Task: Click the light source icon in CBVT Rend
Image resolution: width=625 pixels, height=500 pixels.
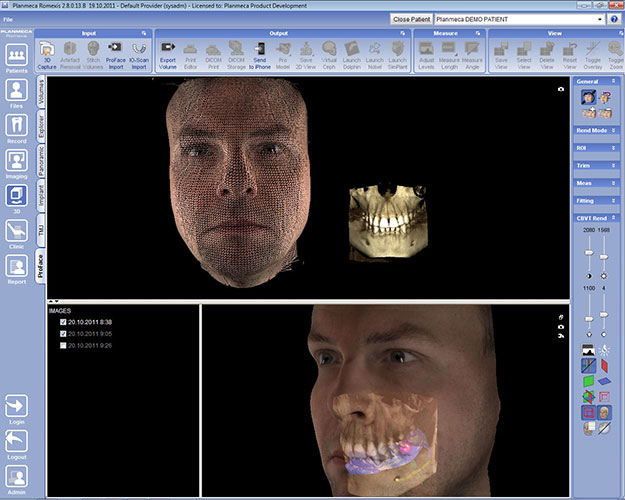Action: (x=604, y=350)
